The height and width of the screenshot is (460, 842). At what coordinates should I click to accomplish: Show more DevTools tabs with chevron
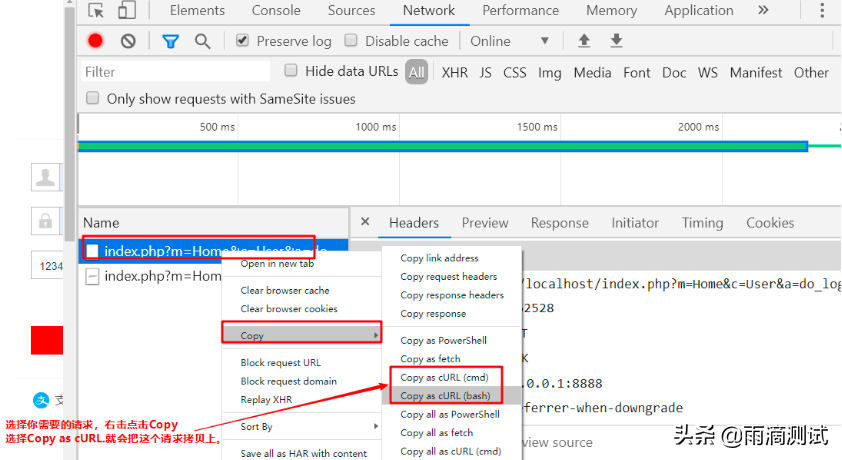coord(764,10)
